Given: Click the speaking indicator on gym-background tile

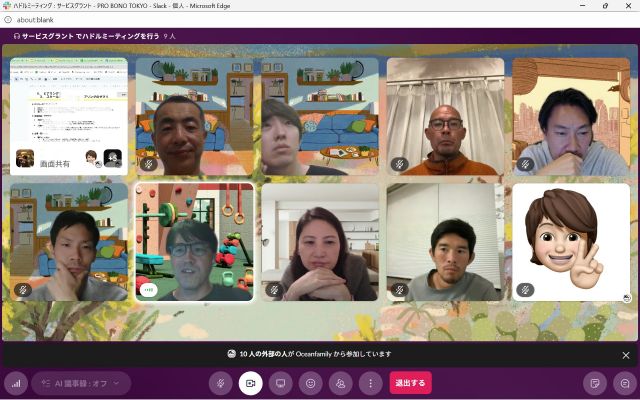Looking at the screenshot, I should (x=149, y=290).
